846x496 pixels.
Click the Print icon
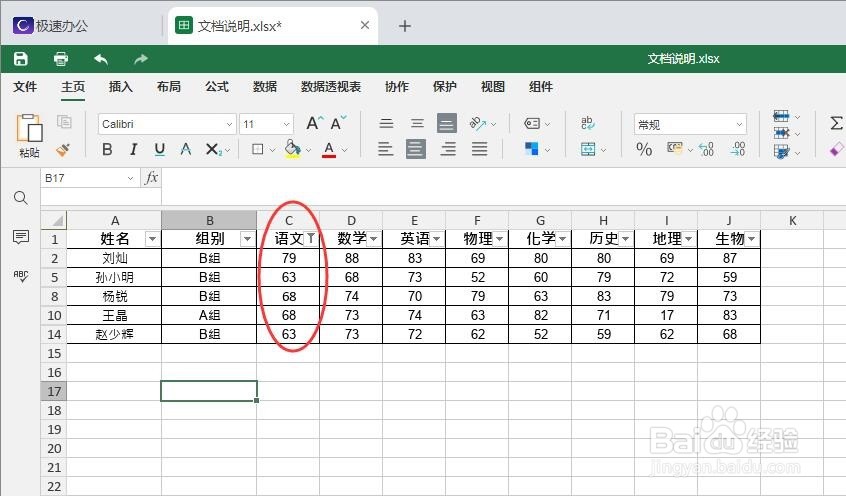tap(61, 59)
